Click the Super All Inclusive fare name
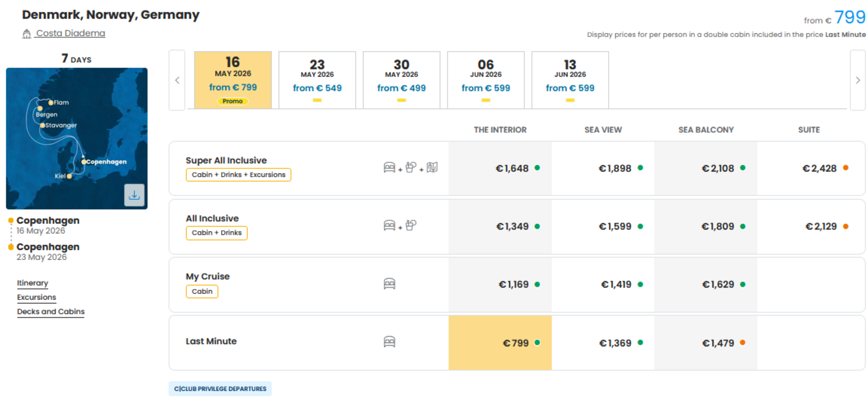868x400 pixels. 226,160
